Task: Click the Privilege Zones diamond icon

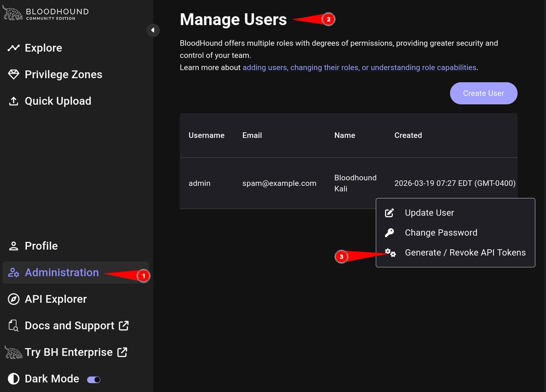Action: [x=14, y=75]
